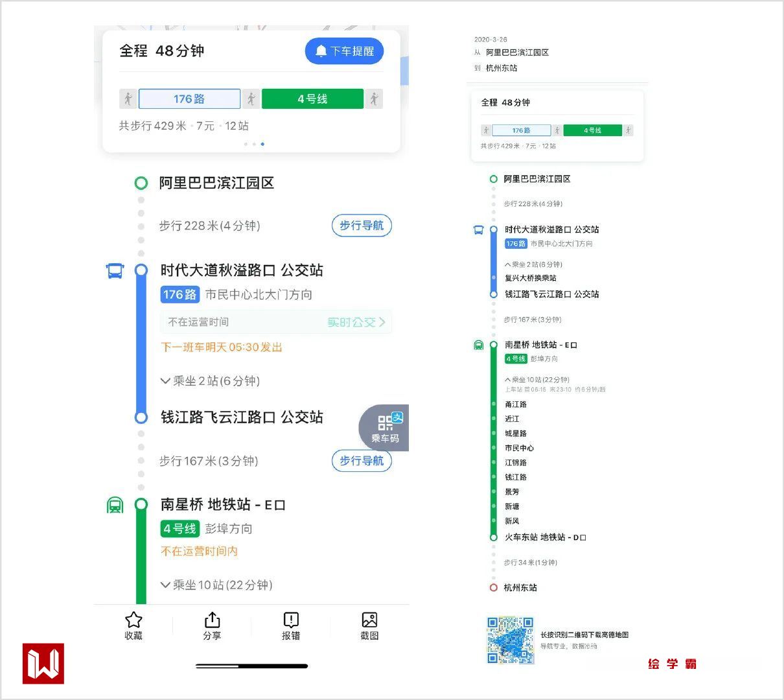Tap the active page indicator dot under route summary

(262, 144)
